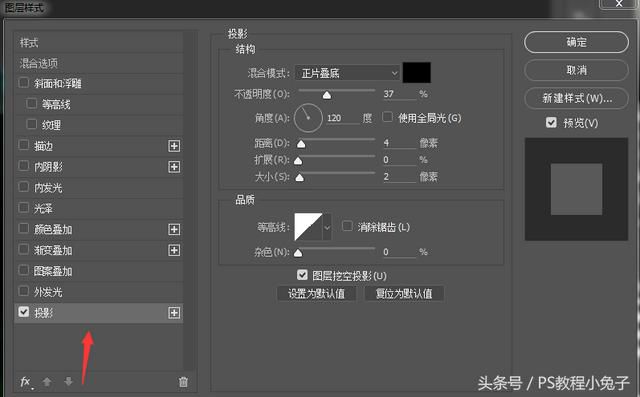Click the angle dial control
The image size is (640, 397).
coord(308,118)
